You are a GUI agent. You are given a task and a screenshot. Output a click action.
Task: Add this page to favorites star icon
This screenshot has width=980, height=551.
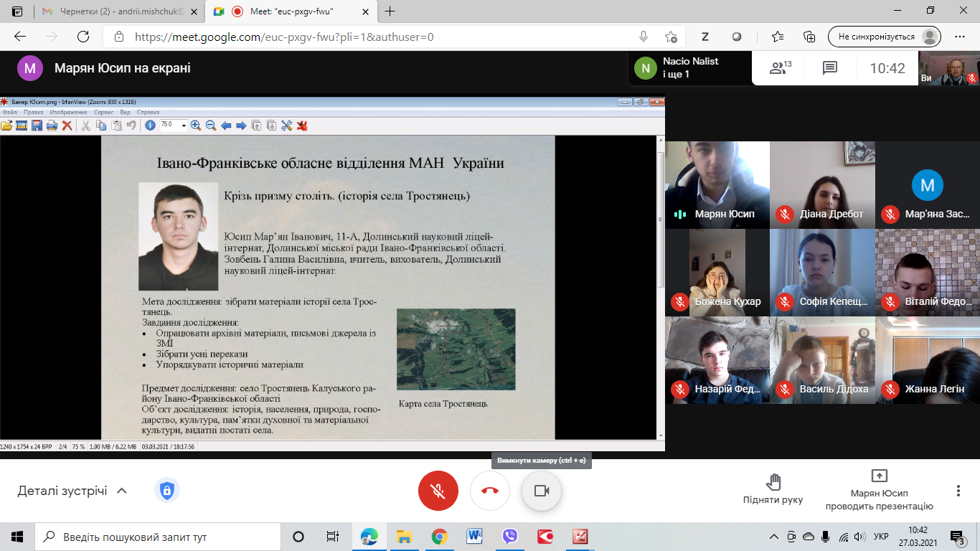(x=671, y=37)
